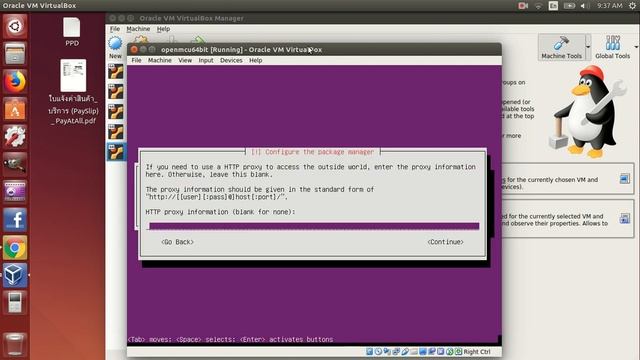Click the Right Ctrl host key label
This screenshot has height=360, width=640.
click(477, 352)
